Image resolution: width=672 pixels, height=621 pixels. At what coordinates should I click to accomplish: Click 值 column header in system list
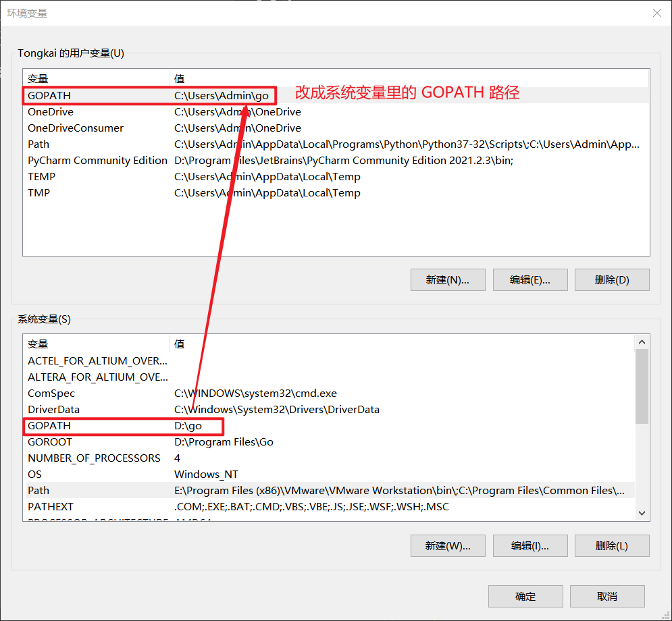[402, 344]
